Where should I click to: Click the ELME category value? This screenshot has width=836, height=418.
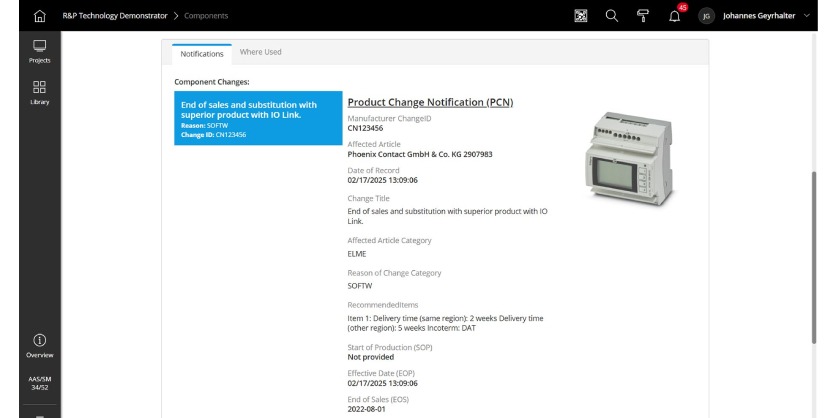click(x=357, y=254)
